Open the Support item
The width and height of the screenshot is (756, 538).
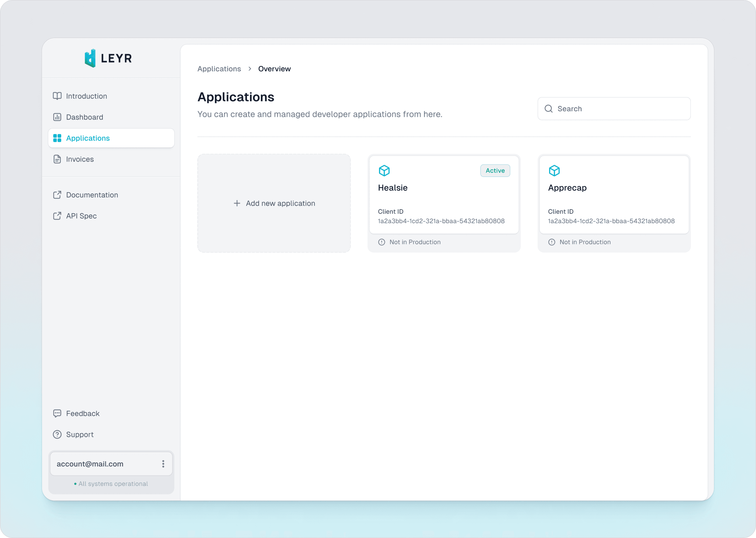pos(111,434)
